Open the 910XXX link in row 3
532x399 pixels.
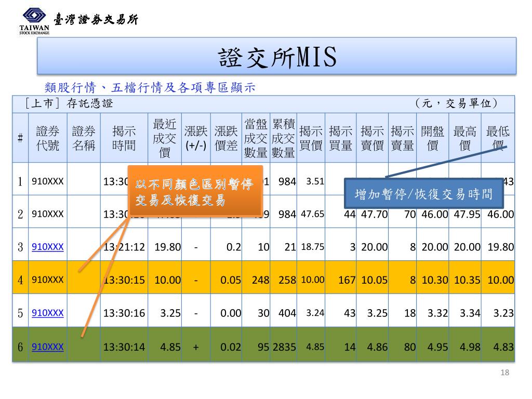coord(47,247)
